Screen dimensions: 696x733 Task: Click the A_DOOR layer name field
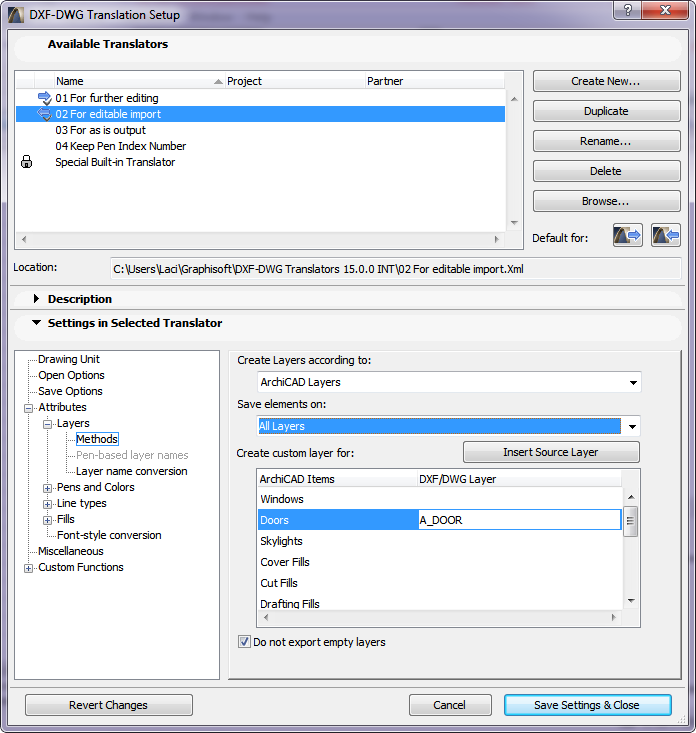[520, 520]
